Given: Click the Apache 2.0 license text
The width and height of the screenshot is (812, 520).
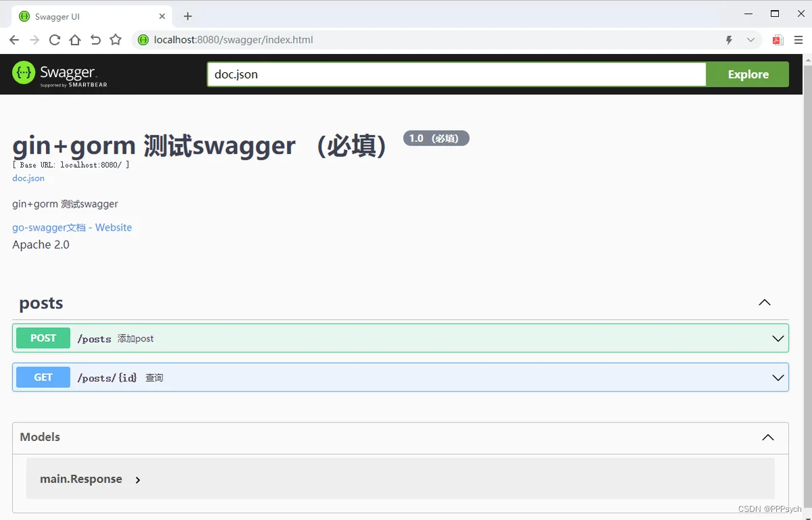Looking at the screenshot, I should point(41,245).
